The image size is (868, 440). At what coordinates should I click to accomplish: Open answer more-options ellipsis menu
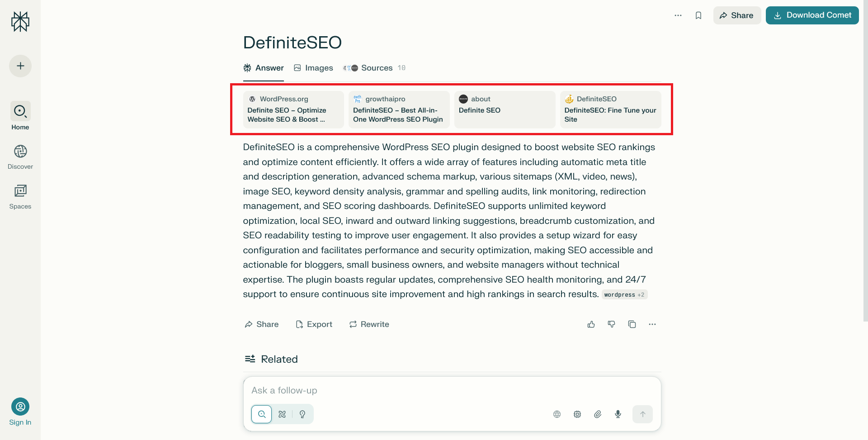coord(652,324)
